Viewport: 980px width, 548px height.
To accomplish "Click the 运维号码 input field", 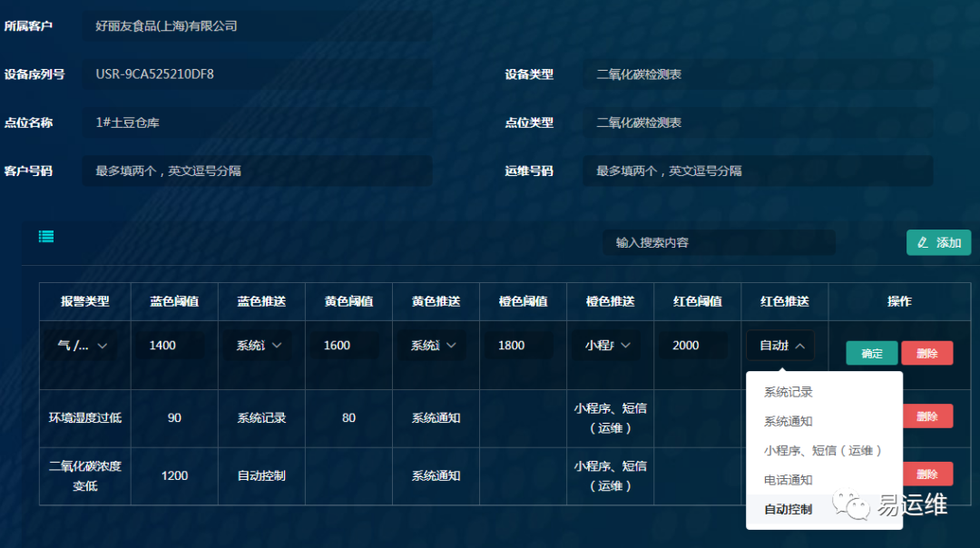I will pos(758,171).
